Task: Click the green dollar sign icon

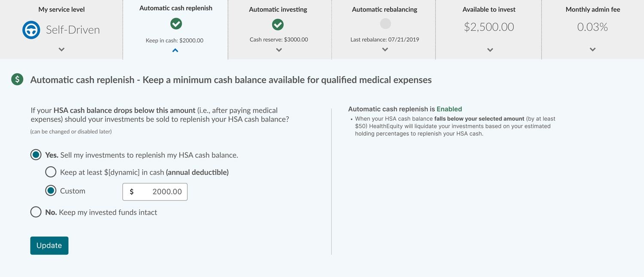Action: [17, 79]
